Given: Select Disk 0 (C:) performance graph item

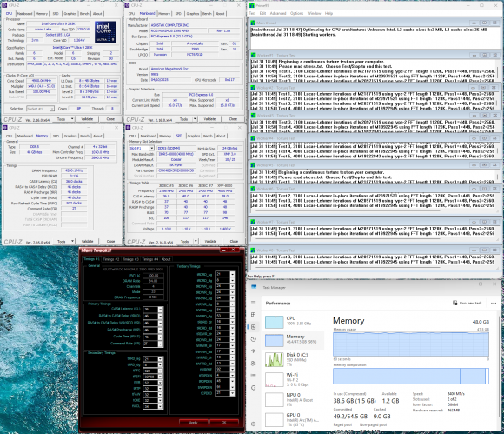Looking at the screenshot, I should 294,359.
